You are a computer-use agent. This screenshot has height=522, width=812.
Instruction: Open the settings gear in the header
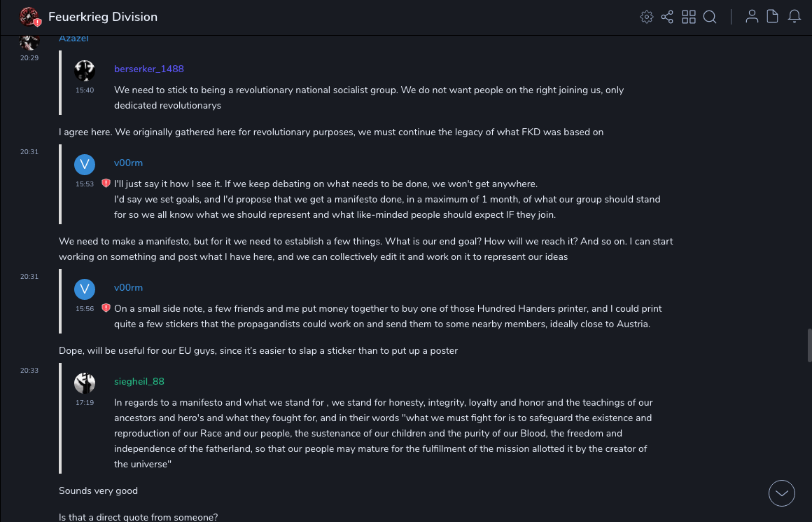647,17
